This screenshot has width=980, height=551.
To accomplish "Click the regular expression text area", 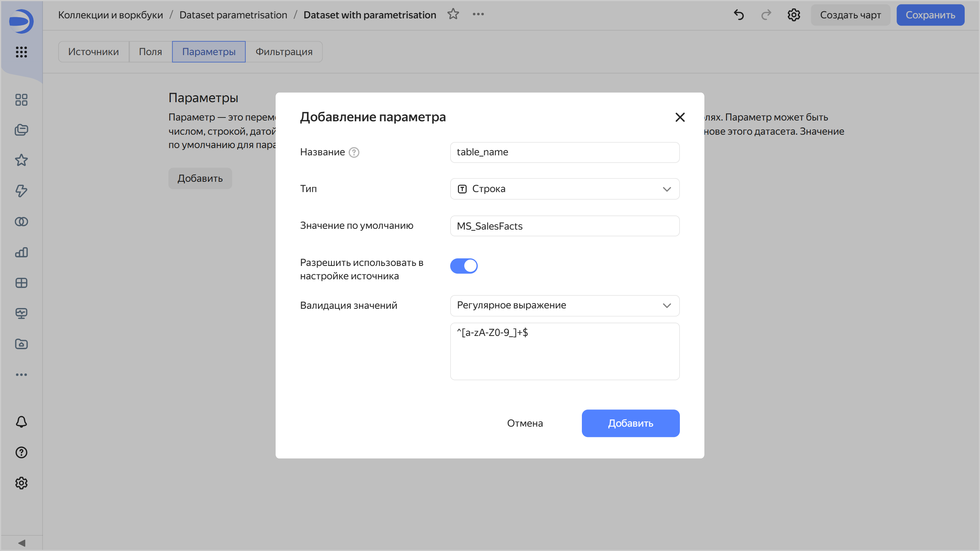I will point(565,351).
